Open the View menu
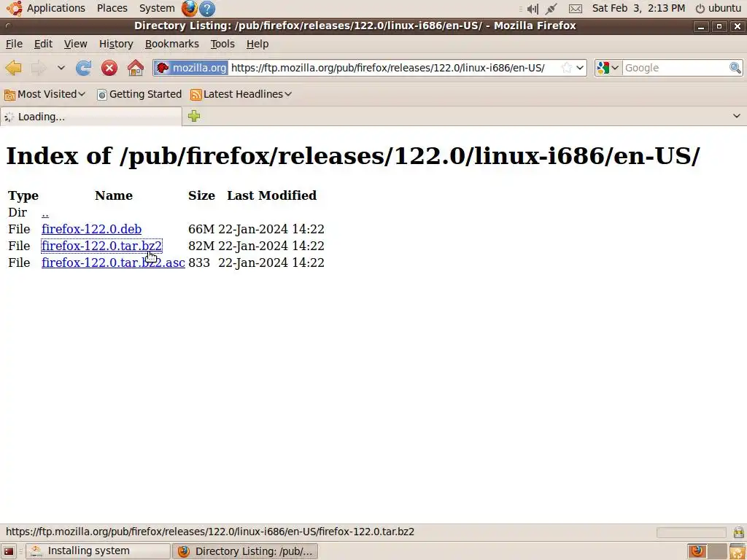 pyautogui.click(x=75, y=44)
